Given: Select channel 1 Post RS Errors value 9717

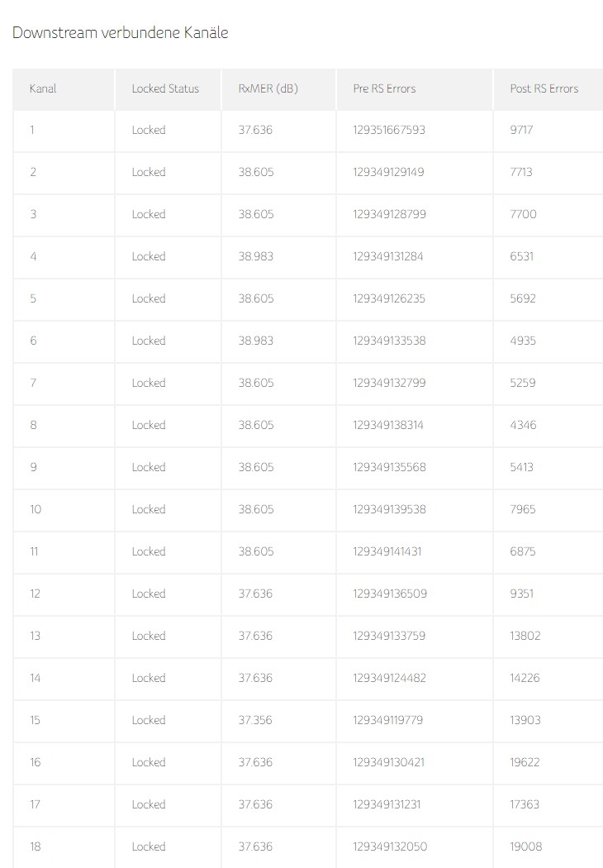Looking at the screenshot, I should 522,130.
